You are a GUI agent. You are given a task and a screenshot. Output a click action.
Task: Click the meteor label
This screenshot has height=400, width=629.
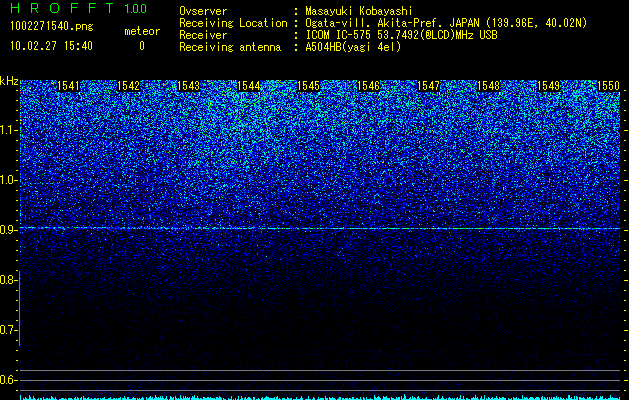point(142,31)
